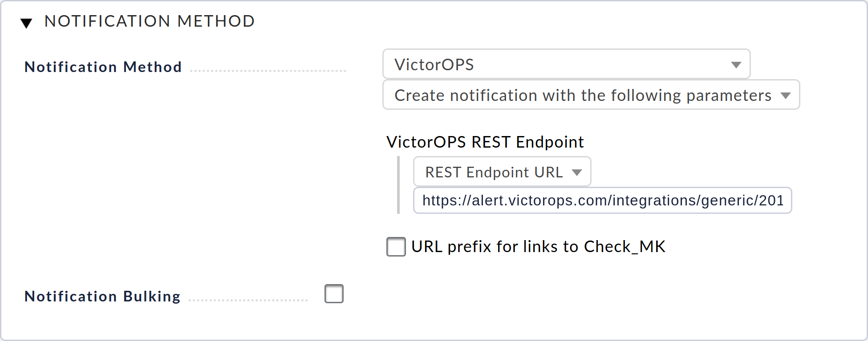
Task: Click the VictorOPS REST Endpoint heading
Action: (485, 142)
